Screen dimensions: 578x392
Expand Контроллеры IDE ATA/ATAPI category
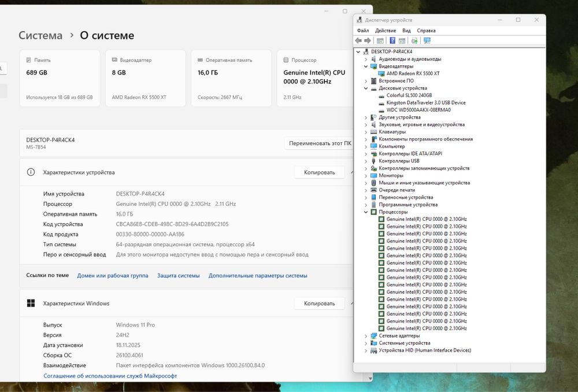366,154
